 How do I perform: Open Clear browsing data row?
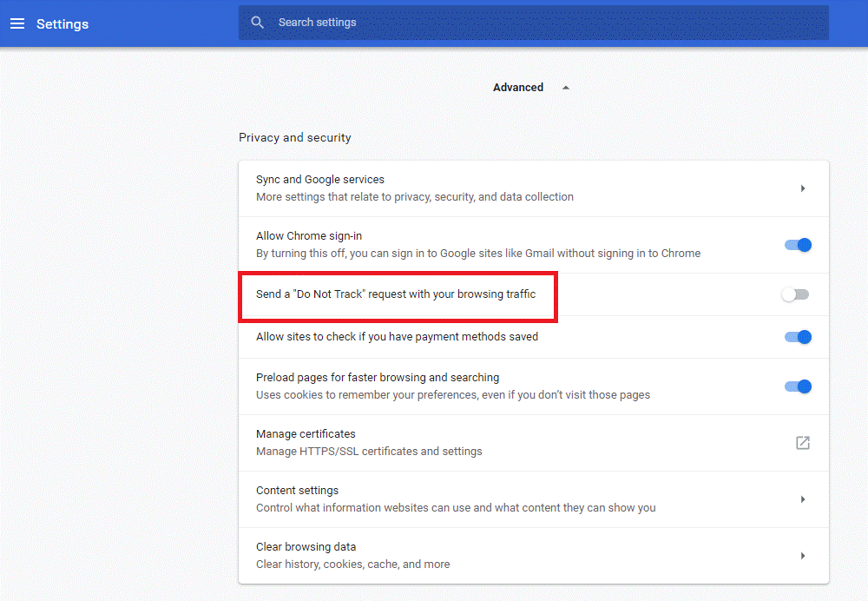point(534,556)
